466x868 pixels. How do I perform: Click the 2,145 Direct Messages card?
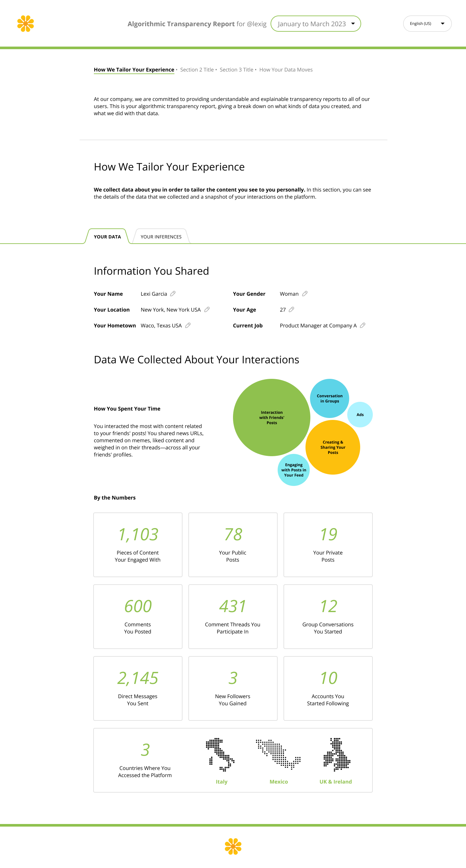(138, 688)
